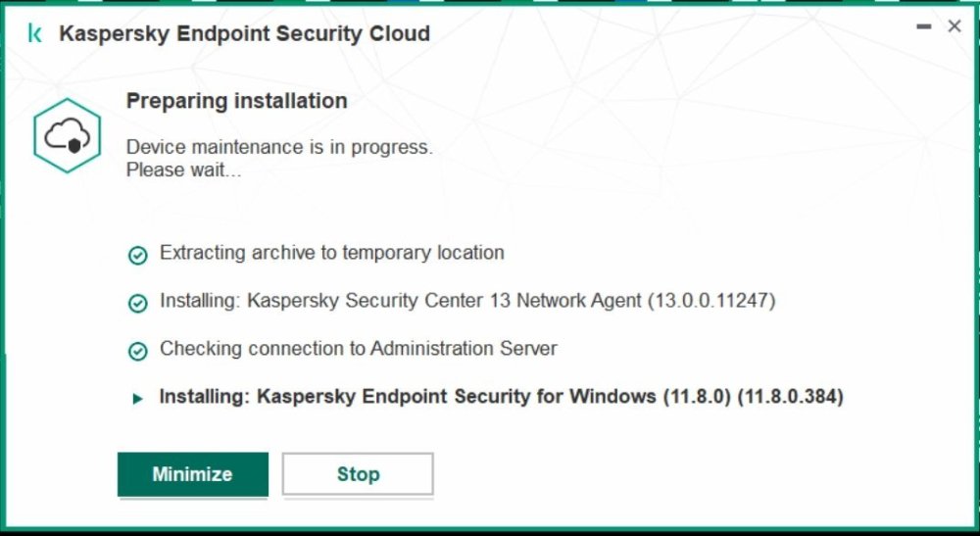This screenshot has height=536, width=980.
Task: Click the version number 13.0.0.11247
Action: point(711,301)
